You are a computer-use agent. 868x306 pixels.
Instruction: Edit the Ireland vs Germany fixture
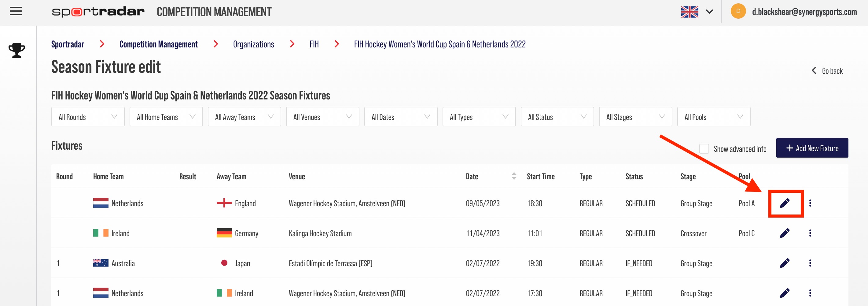785,233
